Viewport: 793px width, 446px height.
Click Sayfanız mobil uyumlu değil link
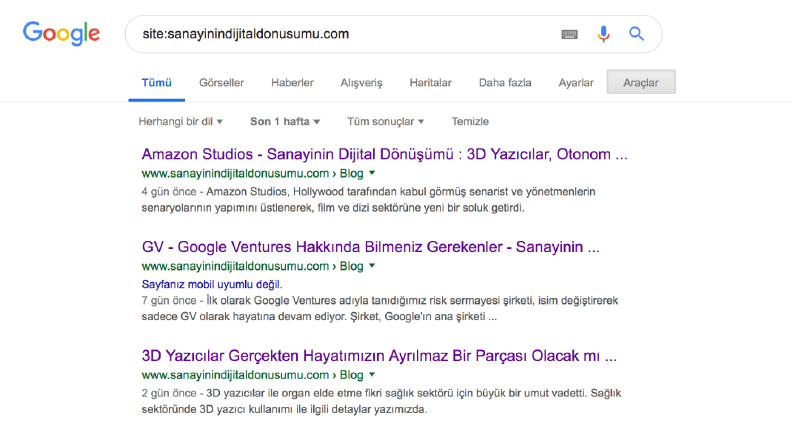coord(212,284)
